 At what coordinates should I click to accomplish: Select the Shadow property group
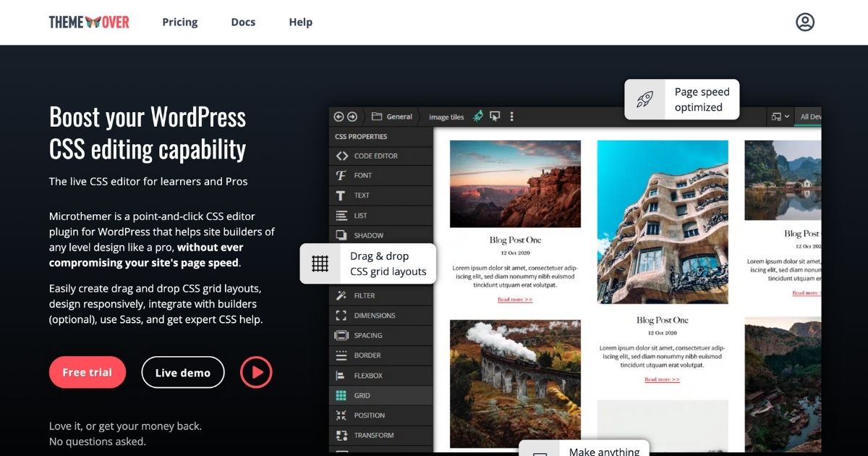point(381,235)
